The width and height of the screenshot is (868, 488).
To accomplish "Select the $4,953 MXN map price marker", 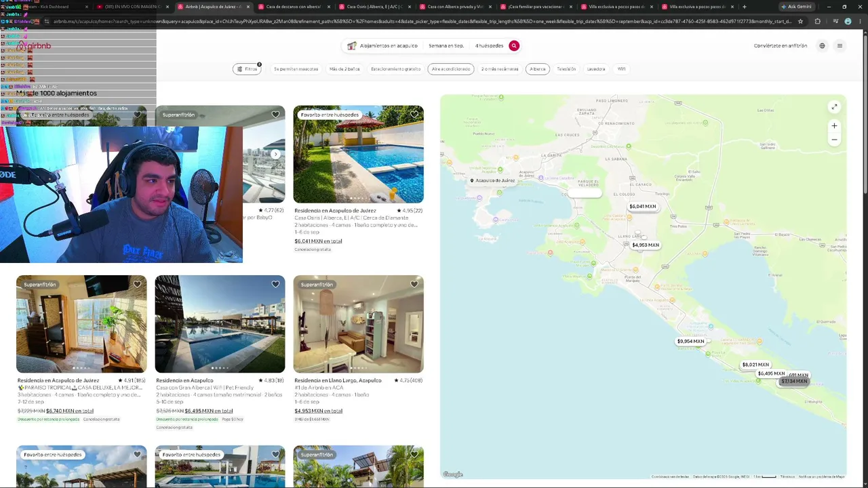I will pyautogui.click(x=646, y=245).
